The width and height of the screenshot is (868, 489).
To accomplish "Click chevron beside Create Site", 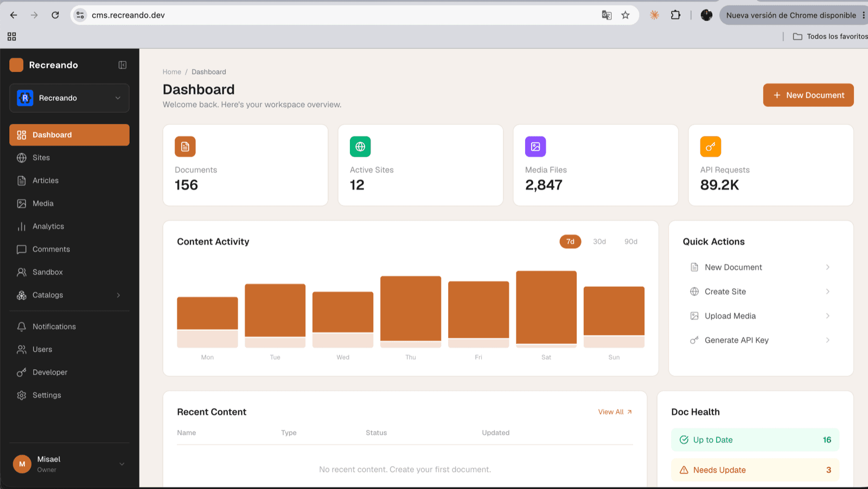I will click(x=828, y=292).
